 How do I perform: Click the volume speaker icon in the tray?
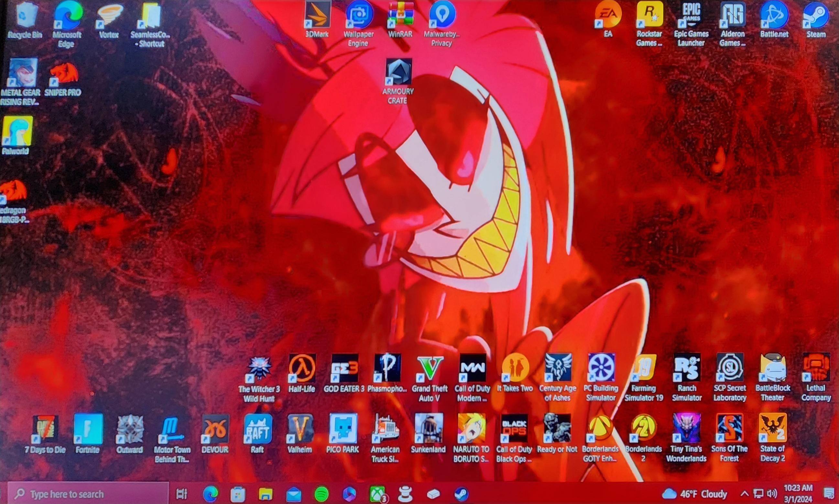point(772,493)
